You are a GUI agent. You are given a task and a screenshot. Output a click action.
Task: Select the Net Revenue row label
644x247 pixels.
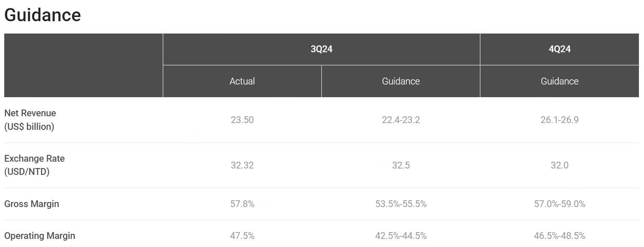(x=30, y=120)
